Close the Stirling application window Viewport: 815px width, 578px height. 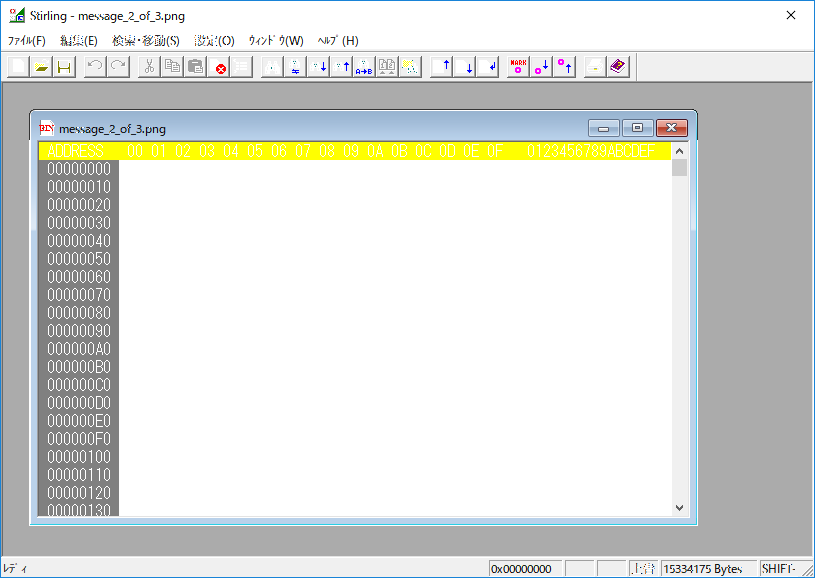pyautogui.click(x=791, y=16)
